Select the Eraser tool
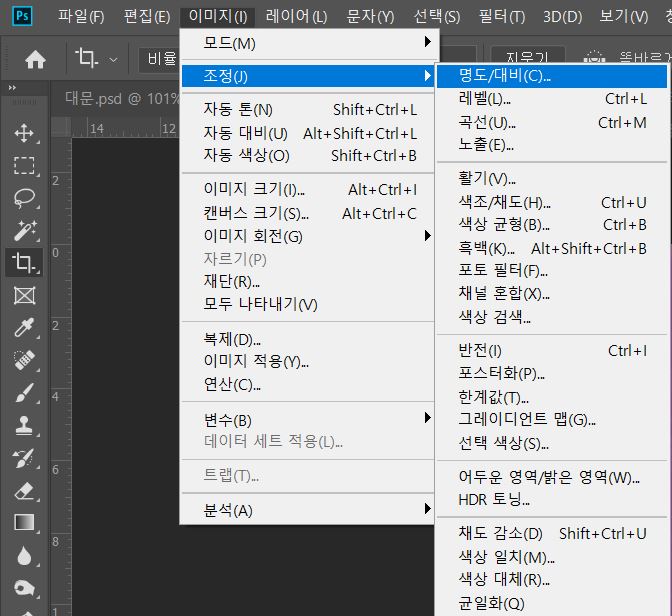This screenshot has width=672, height=616. [x=24, y=491]
